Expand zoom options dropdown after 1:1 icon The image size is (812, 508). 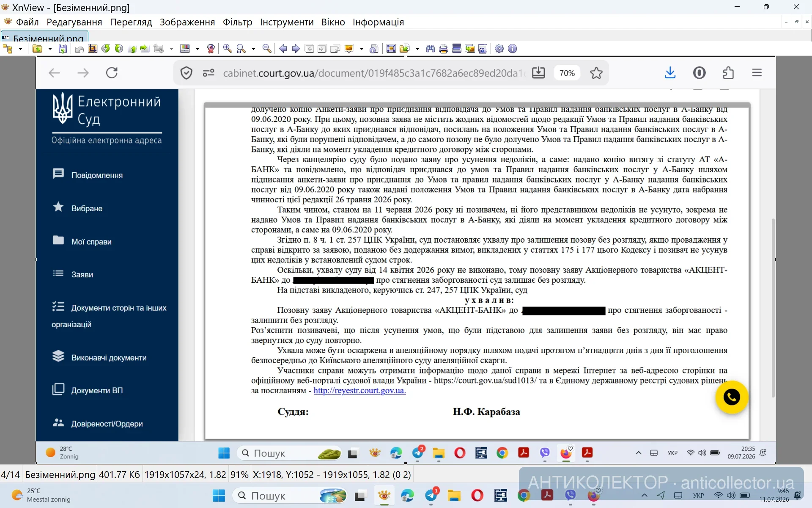point(253,49)
